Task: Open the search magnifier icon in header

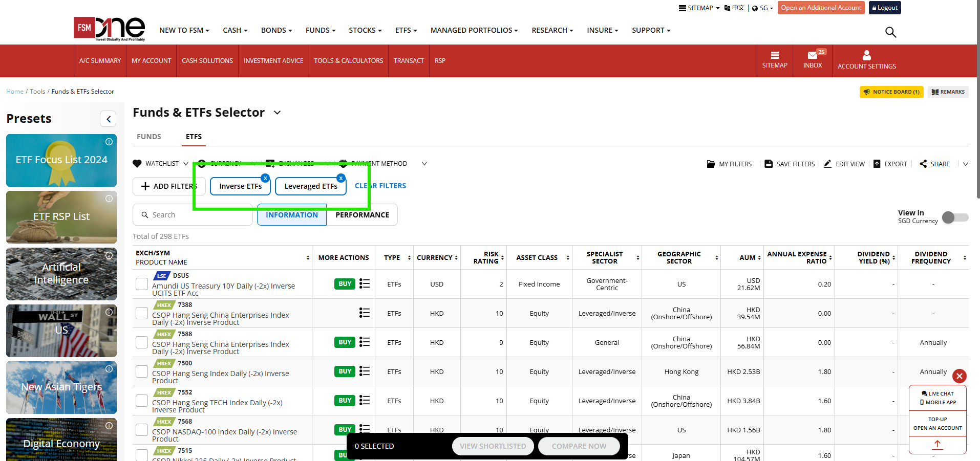Action: (890, 32)
